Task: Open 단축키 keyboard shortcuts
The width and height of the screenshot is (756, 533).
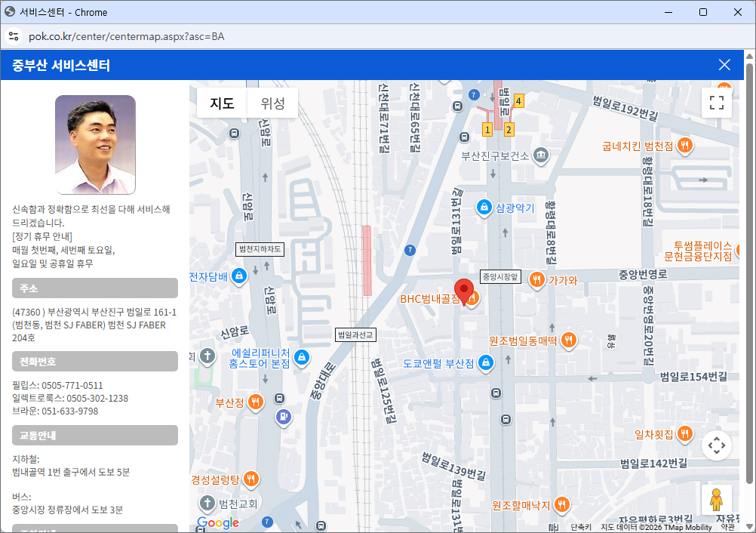Action: (581, 527)
